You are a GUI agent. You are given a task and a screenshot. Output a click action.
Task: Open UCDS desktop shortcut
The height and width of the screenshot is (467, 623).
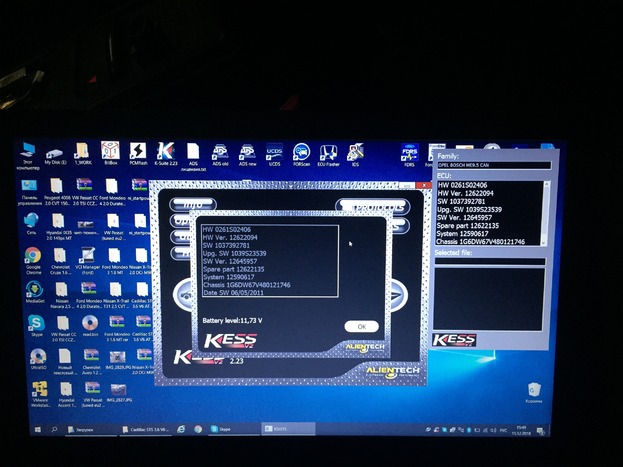click(274, 152)
